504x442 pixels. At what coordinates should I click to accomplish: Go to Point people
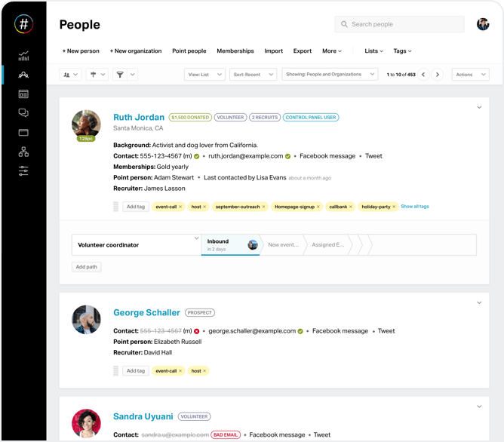coord(189,51)
